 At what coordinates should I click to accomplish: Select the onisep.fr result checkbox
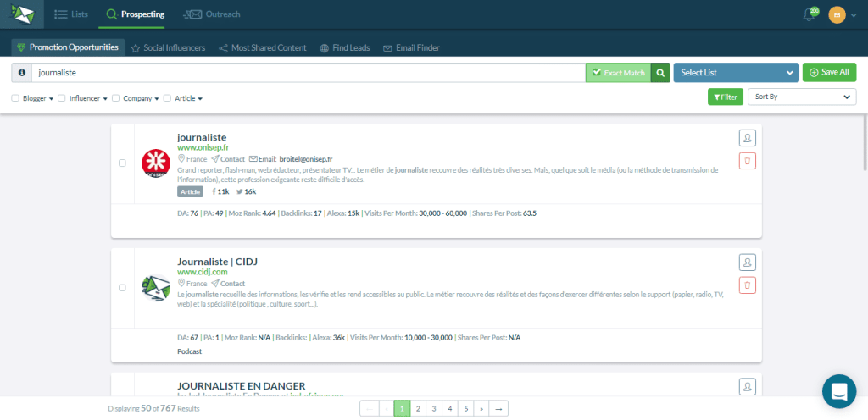point(122,163)
